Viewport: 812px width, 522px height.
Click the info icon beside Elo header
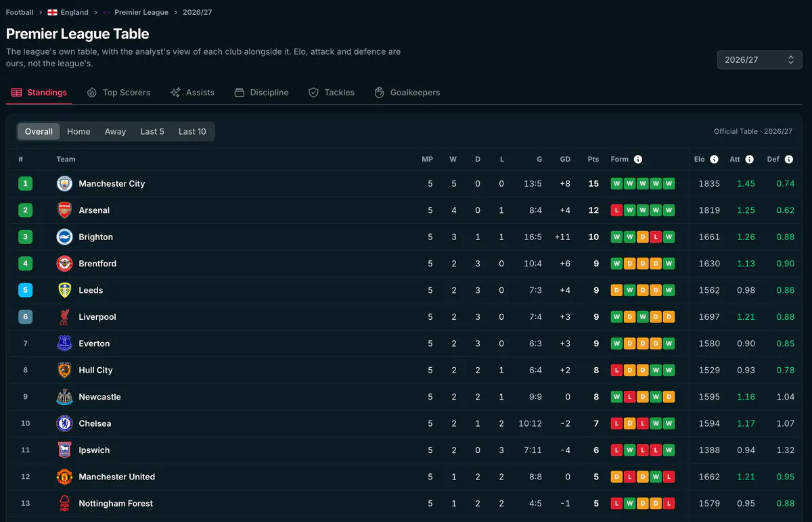[714, 160]
